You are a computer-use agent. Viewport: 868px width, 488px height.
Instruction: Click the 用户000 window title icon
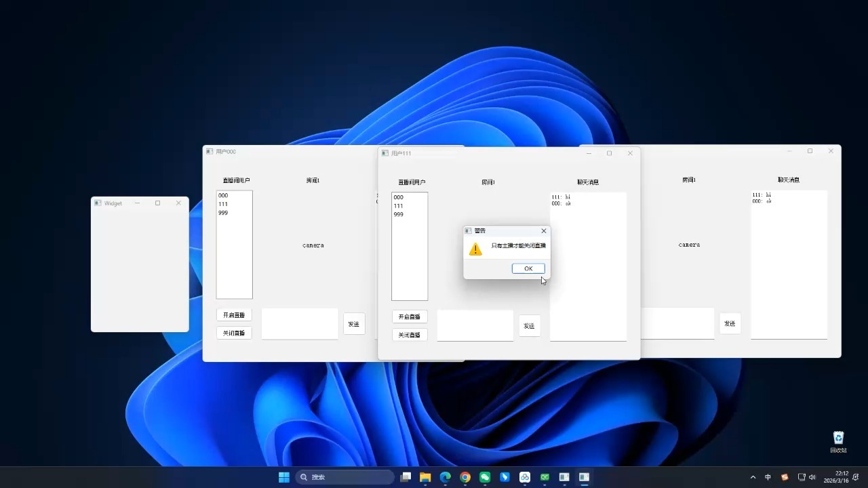tap(210, 152)
